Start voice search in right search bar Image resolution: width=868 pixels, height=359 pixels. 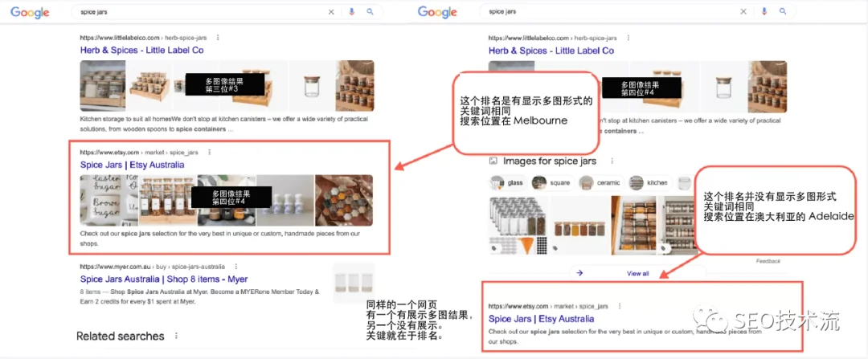[x=764, y=11]
